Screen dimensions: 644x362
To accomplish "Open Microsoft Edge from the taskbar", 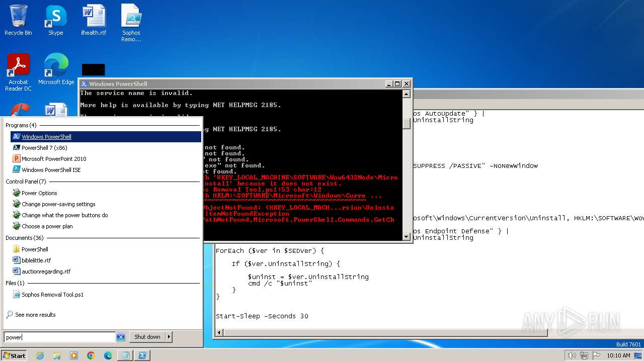I will click(108, 355).
